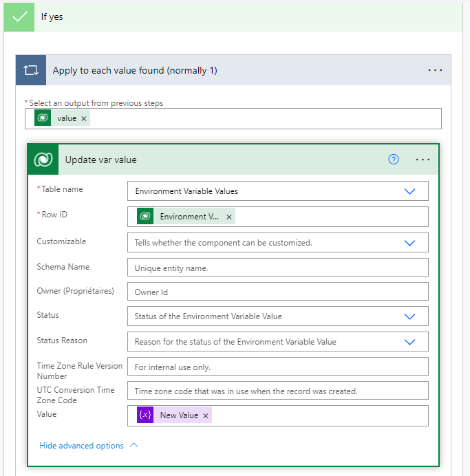Click the green checkmark If yes icon
Image resolution: width=470 pixels, height=476 pixels.
(x=19, y=17)
